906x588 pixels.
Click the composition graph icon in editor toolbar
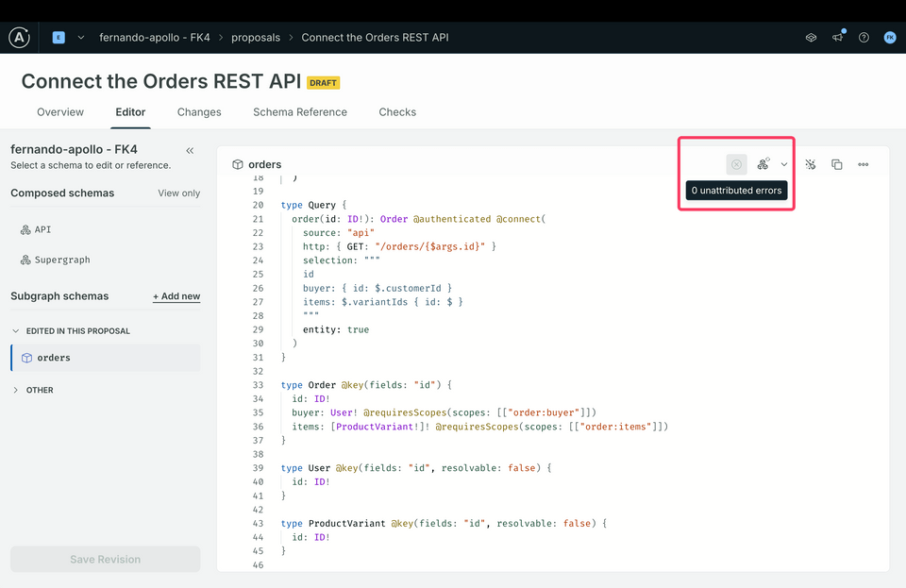tap(763, 164)
